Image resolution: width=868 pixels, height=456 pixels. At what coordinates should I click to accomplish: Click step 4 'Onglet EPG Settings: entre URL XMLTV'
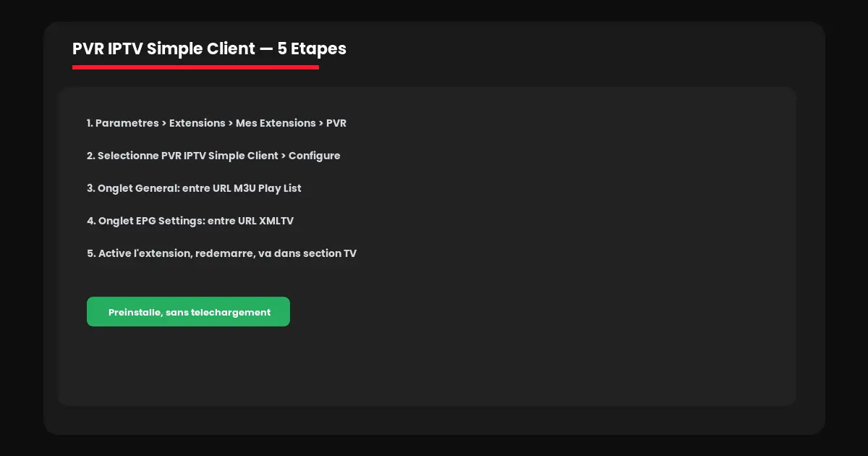tap(190, 221)
